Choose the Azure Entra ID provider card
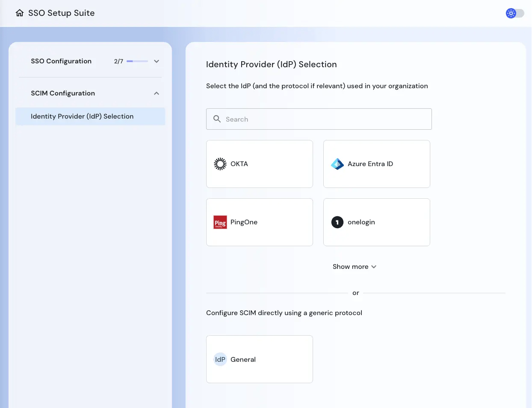 coord(377,164)
